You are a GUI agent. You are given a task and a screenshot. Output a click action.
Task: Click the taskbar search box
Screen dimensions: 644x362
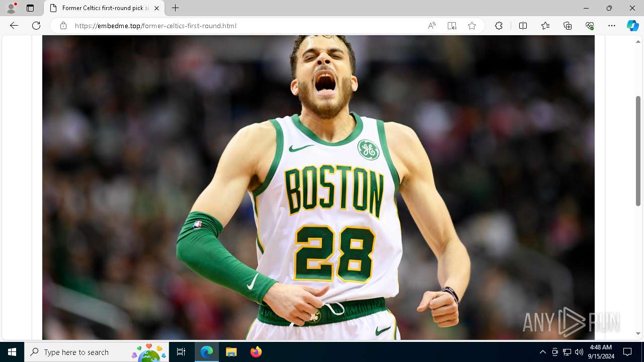(x=97, y=352)
